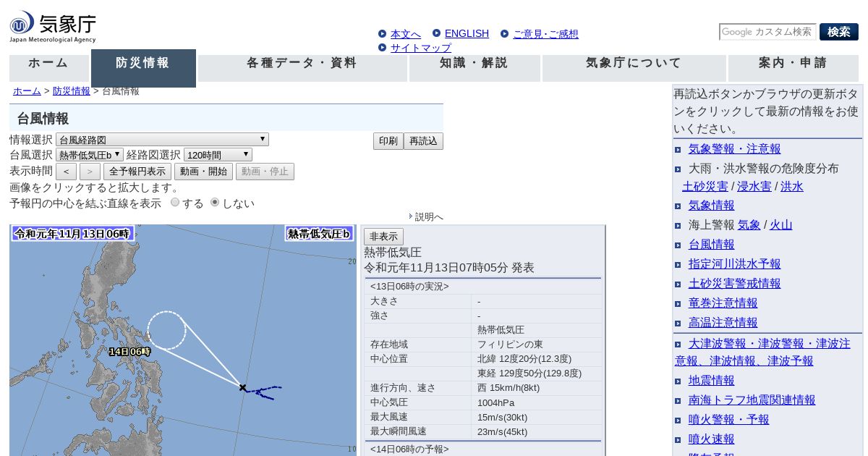Image resolution: width=868 pixels, height=456 pixels.
Task: Click the bullet icon beside 本文へ
Action: point(382,33)
